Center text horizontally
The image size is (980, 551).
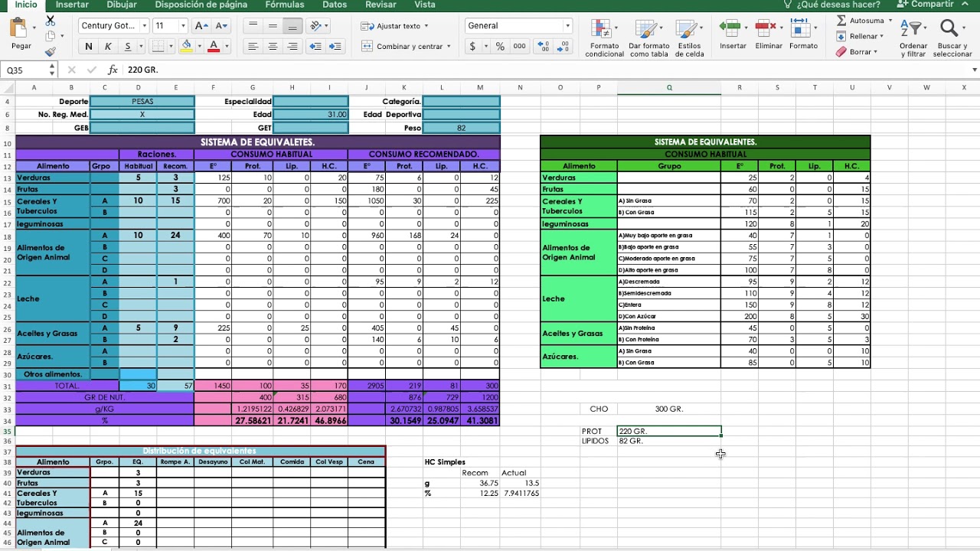click(273, 46)
